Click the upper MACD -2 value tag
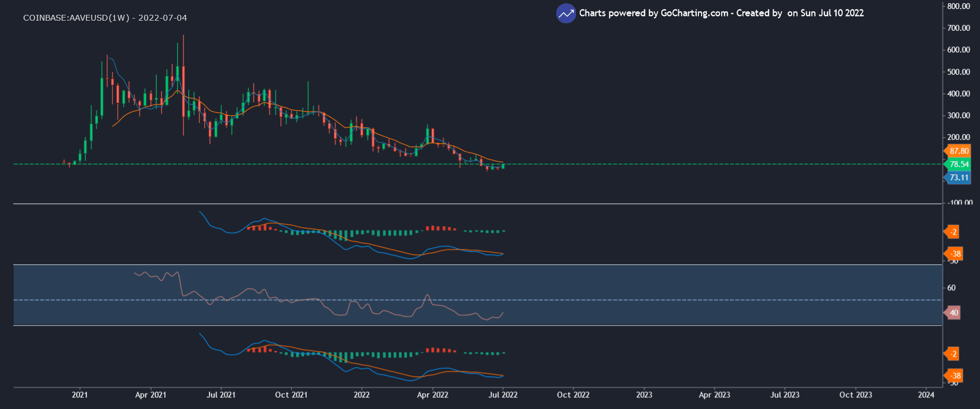Viewport: 980px width, 409px height. (x=953, y=232)
